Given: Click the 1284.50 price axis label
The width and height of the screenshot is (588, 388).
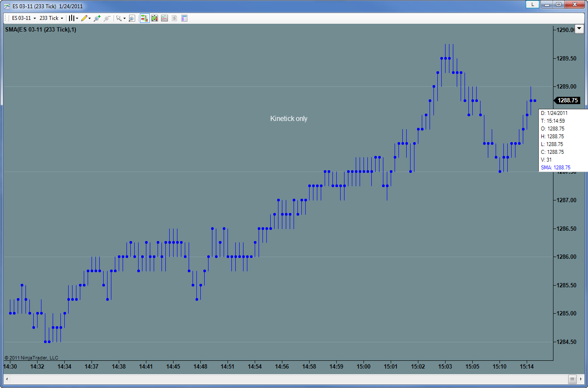Looking at the screenshot, I should 566,342.
